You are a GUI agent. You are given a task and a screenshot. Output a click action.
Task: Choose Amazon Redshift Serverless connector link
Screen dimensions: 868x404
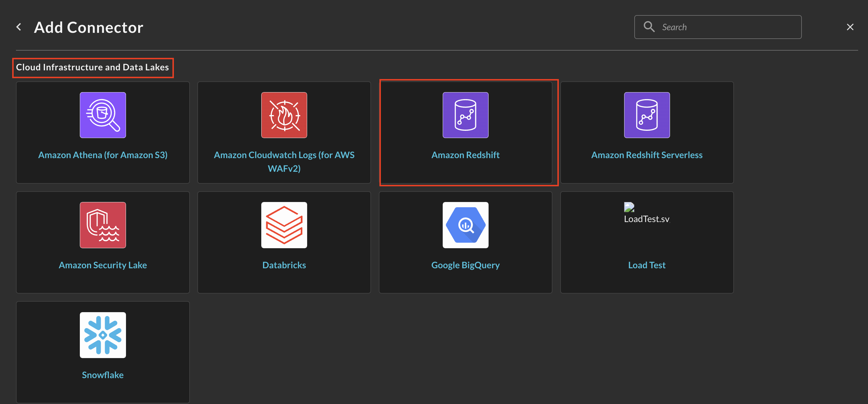click(x=647, y=155)
